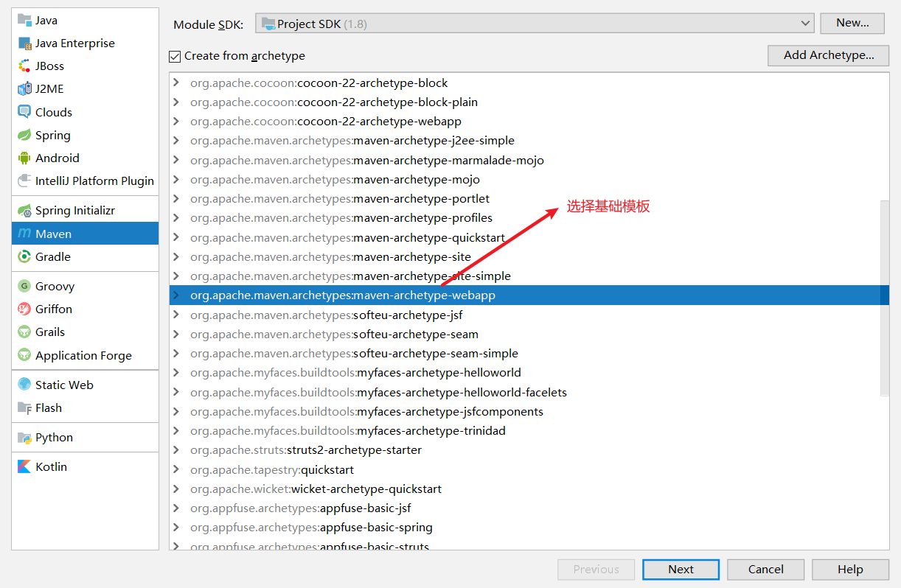Click the Groovy icon
The image size is (901, 588).
(24, 286)
